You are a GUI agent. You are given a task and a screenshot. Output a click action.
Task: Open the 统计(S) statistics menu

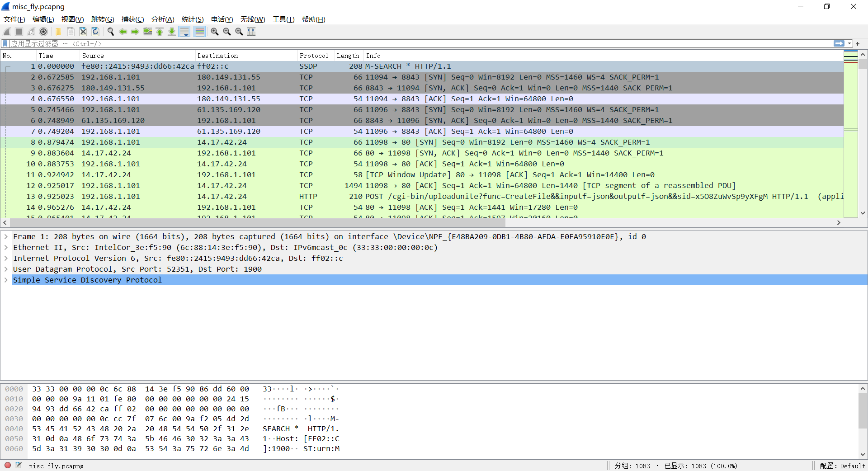[193, 19]
